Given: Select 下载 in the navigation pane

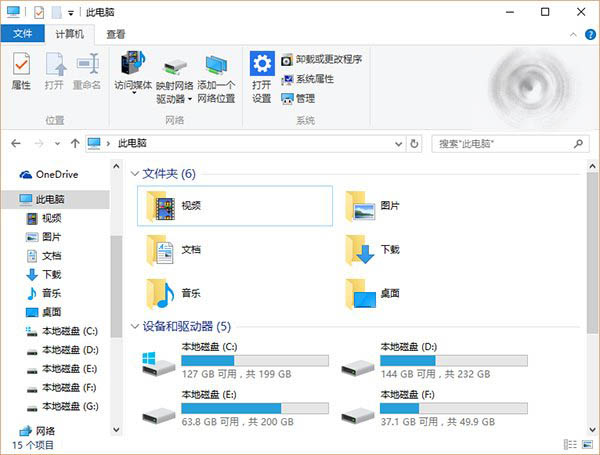Looking at the screenshot, I should (x=44, y=274).
